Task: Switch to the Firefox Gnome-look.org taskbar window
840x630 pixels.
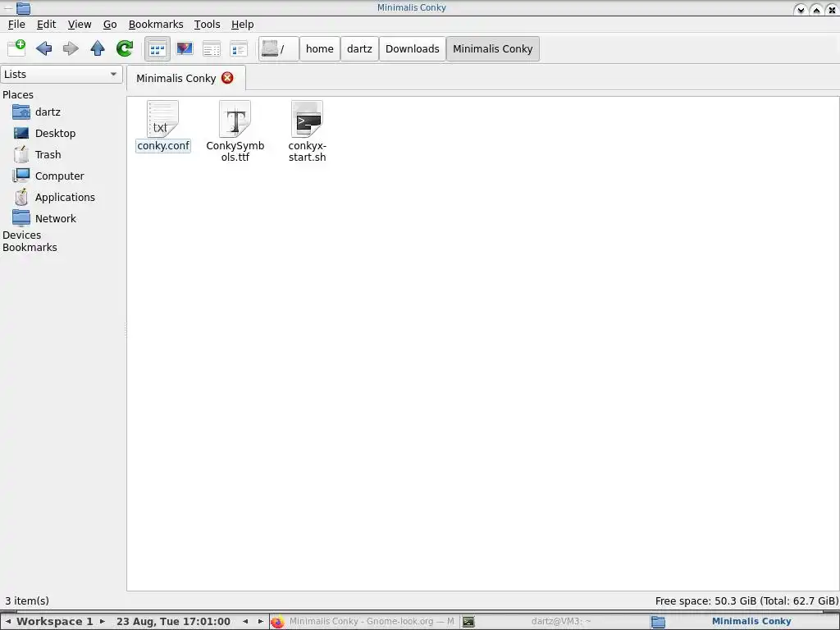Action: (x=364, y=622)
